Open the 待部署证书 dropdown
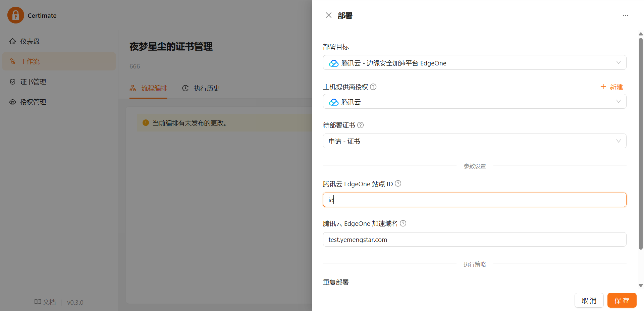 474,141
